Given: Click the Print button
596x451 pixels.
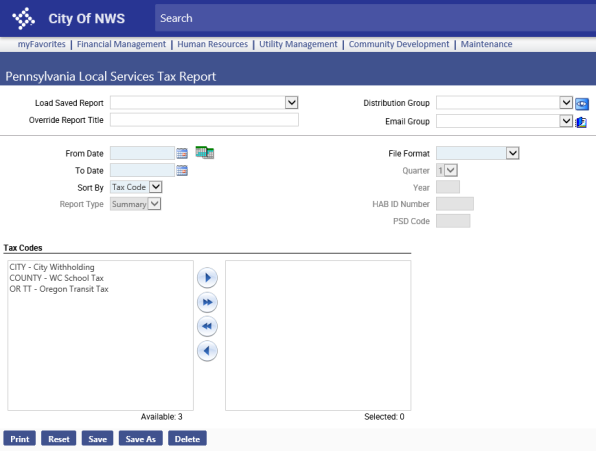Looking at the screenshot, I should coord(19,439).
